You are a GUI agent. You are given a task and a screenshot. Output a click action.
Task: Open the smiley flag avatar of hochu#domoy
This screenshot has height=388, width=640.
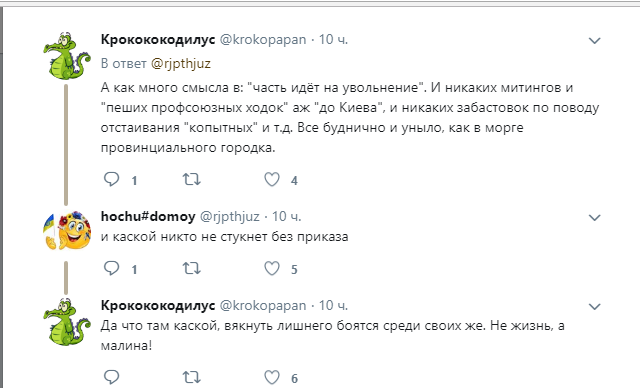click(67, 231)
